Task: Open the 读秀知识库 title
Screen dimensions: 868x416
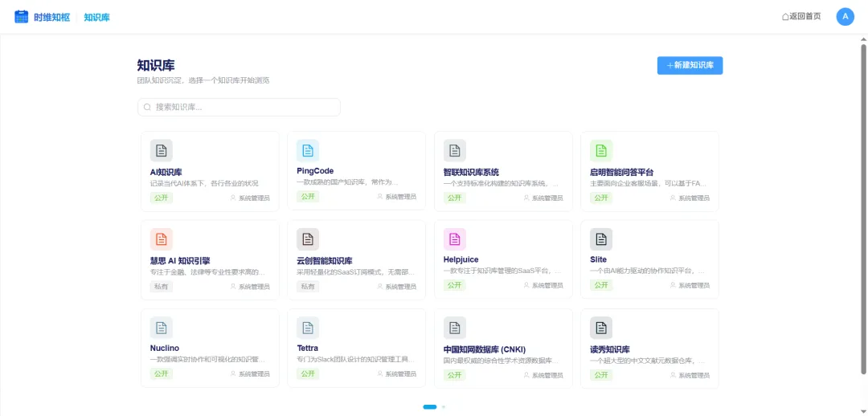Action: coord(610,349)
